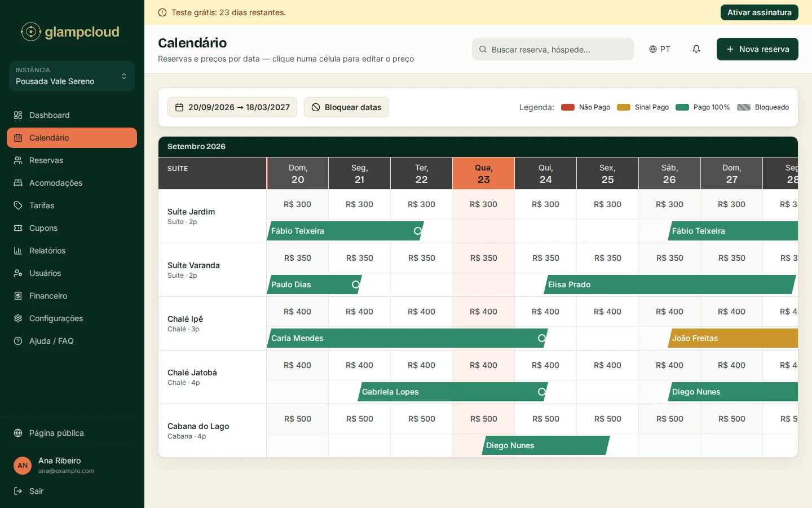
Task: Click the Acomodações bed icon
Action: click(18, 183)
